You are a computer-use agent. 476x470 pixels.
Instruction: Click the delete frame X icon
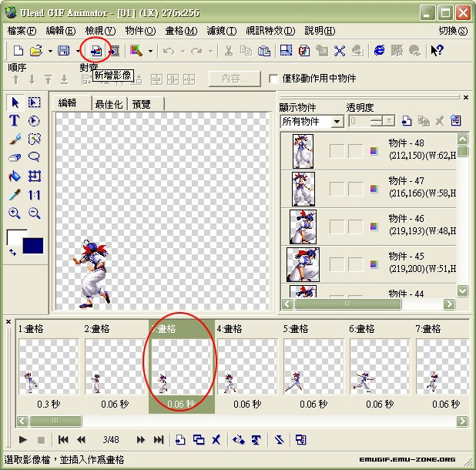(x=216, y=439)
